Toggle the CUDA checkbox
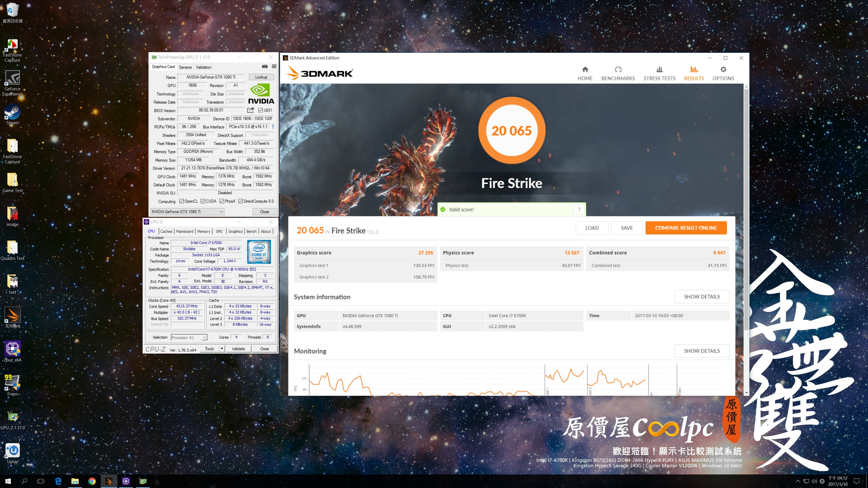This screenshot has height=488, width=868. click(203, 201)
